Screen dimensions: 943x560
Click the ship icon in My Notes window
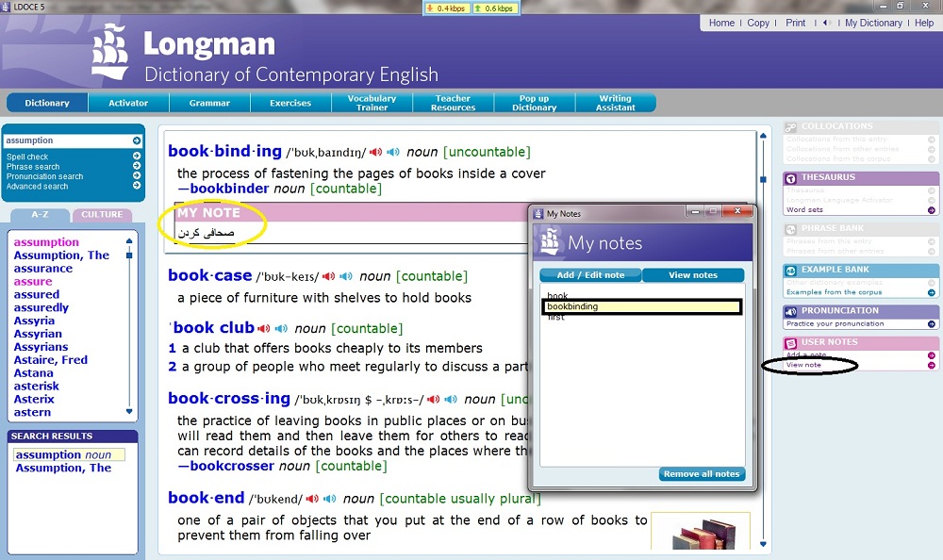coord(552,243)
